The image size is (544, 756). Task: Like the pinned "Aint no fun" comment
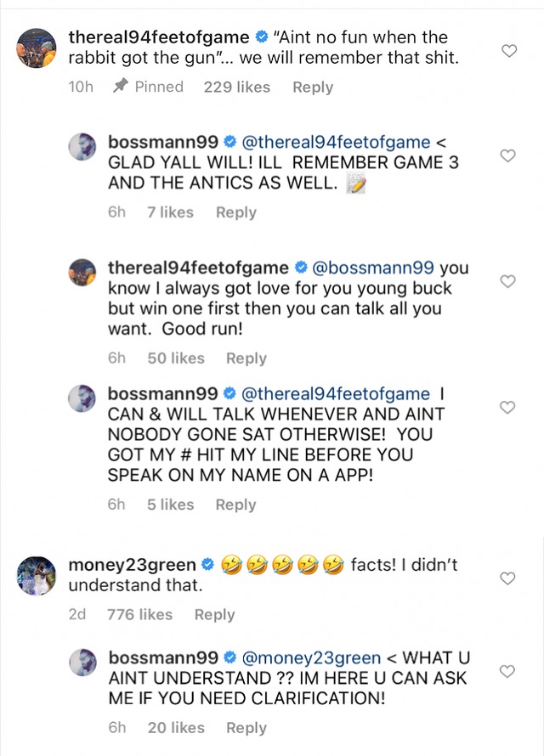(509, 51)
